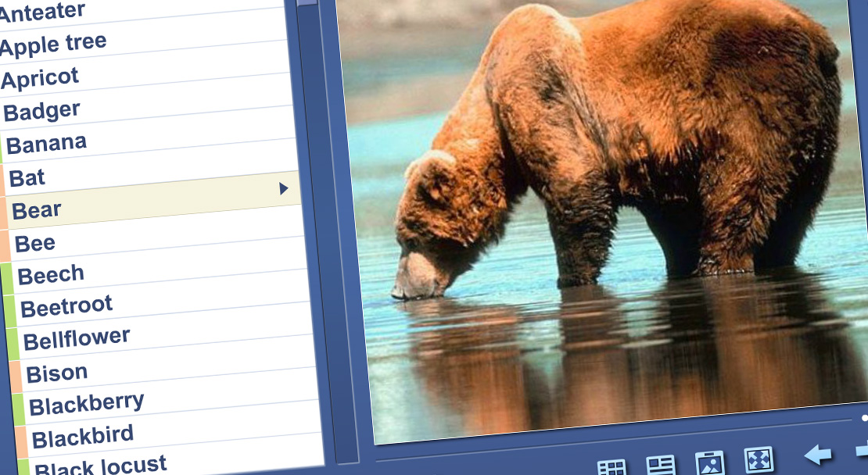
Task: Choose Beetroot from the list
Action: [66, 306]
